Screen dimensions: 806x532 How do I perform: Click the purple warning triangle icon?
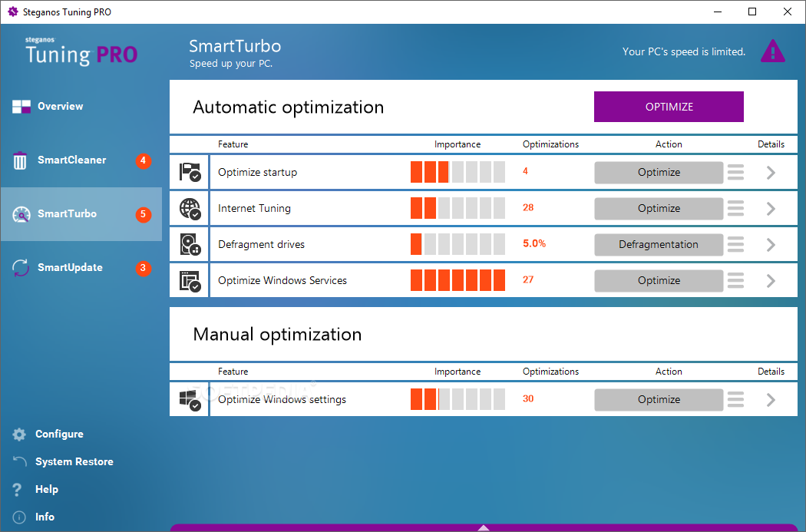[x=772, y=51]
